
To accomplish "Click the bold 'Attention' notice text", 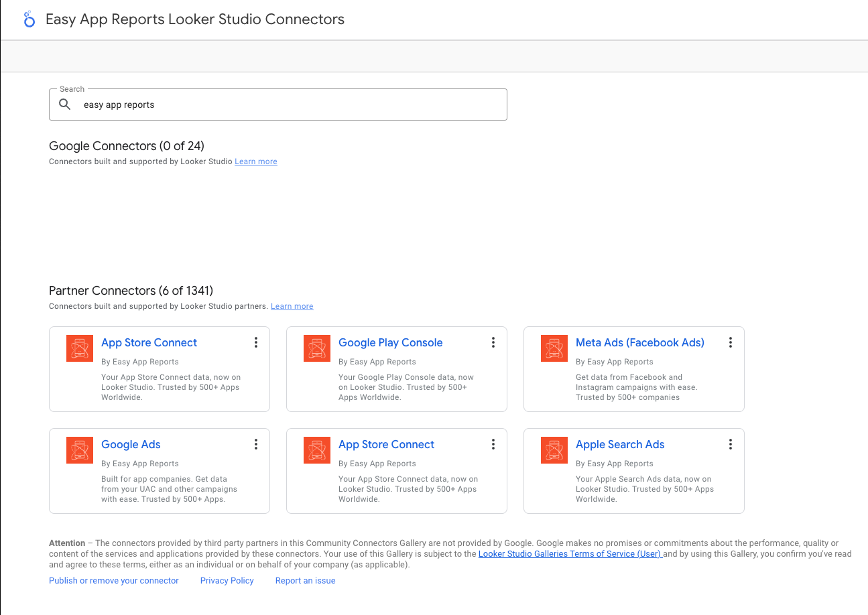I will tap(67, 543).
